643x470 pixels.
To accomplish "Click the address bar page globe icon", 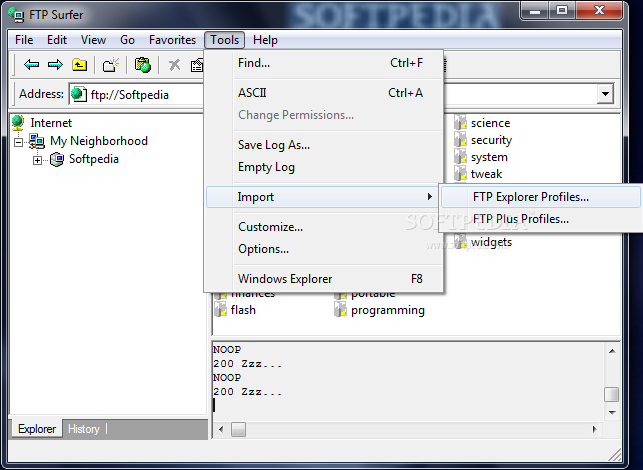I will pyautogui.click(x=79, y=94).
